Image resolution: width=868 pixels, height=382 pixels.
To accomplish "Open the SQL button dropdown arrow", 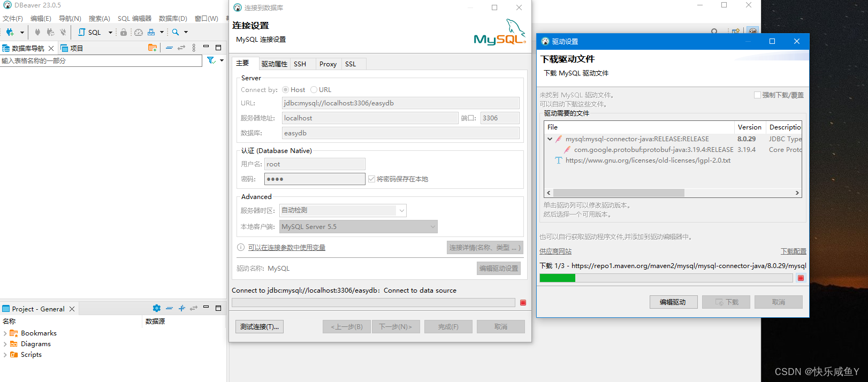I will click(x=110, y=33).
